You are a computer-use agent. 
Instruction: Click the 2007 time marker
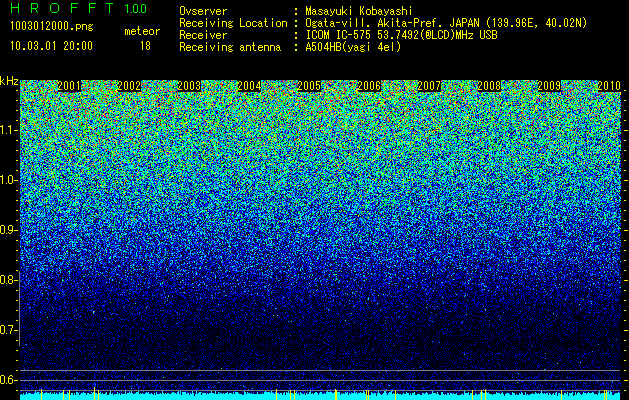coord(429,86)
